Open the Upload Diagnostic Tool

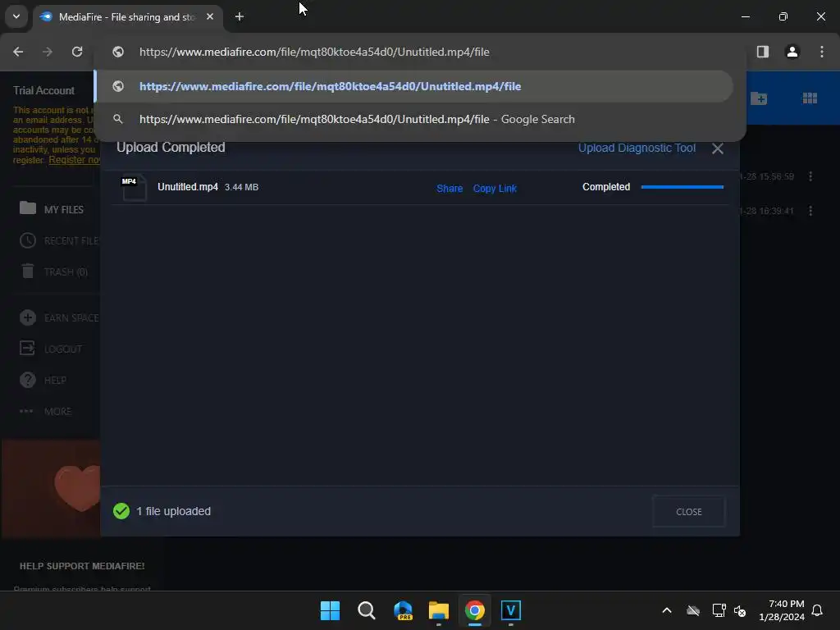tap(637, 148)
